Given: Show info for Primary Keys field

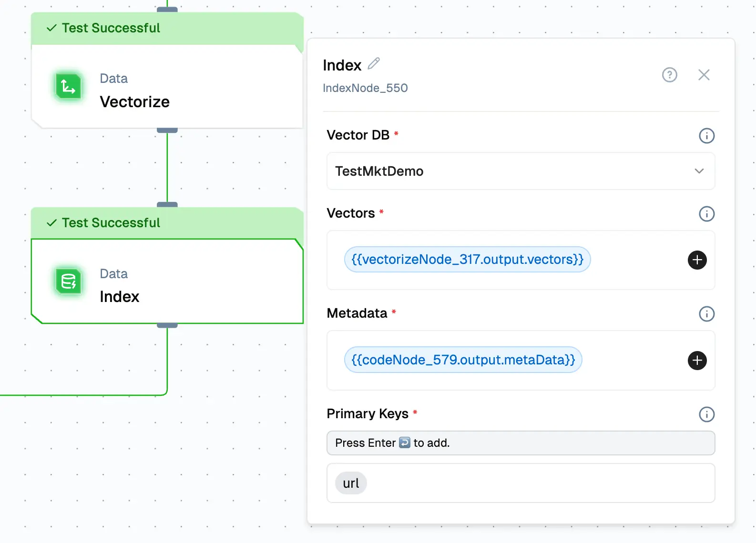Looking at the screenshot, I should pyautogui.click(x=706, y=414).
